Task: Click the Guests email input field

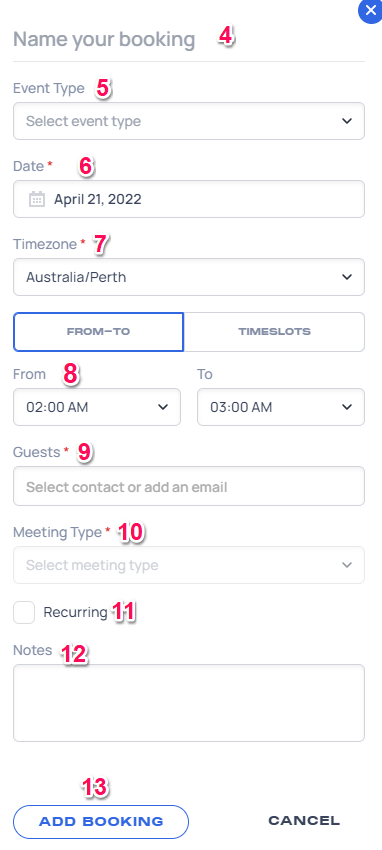Action: coord(189,486)
